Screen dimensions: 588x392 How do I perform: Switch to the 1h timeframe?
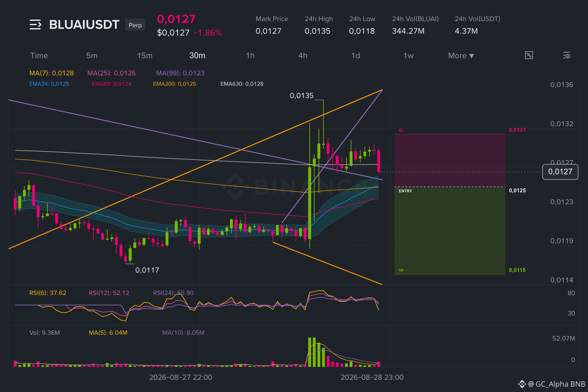click(x=250, y=56)
